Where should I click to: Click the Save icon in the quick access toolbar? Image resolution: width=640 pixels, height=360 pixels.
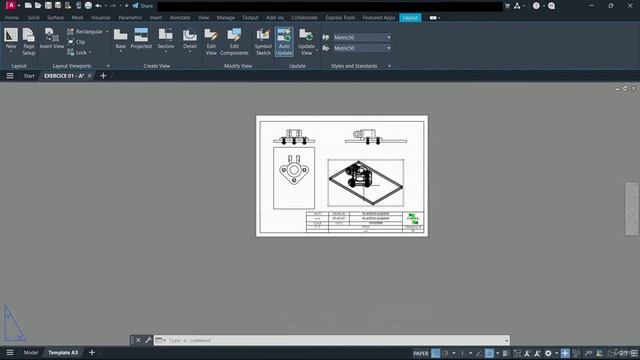48,6
